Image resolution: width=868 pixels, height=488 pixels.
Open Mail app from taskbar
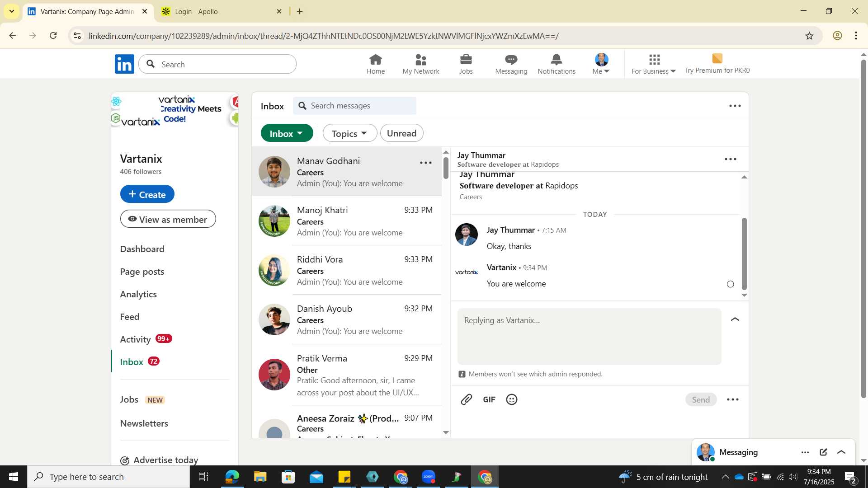point(316,477)
